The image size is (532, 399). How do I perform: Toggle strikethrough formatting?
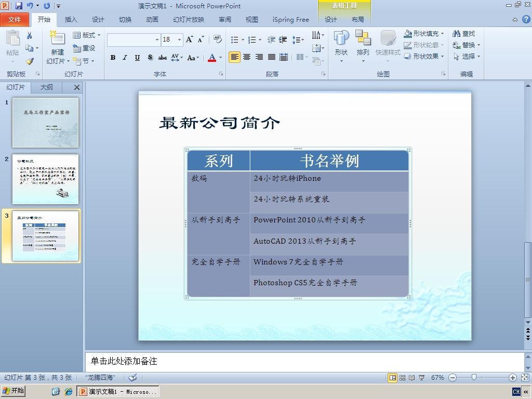[163, 57]
